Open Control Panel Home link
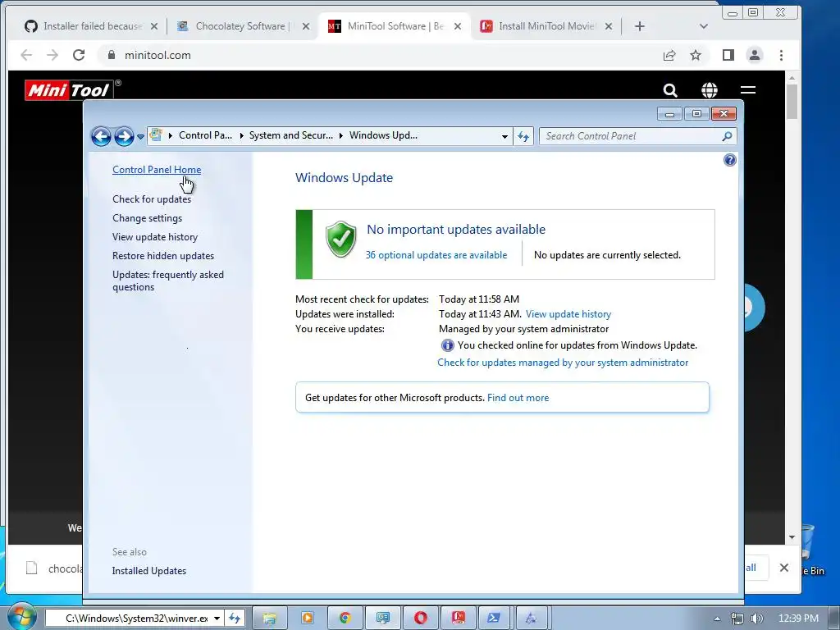The height and width of the screenshot is (630, 840). point(157,170)
